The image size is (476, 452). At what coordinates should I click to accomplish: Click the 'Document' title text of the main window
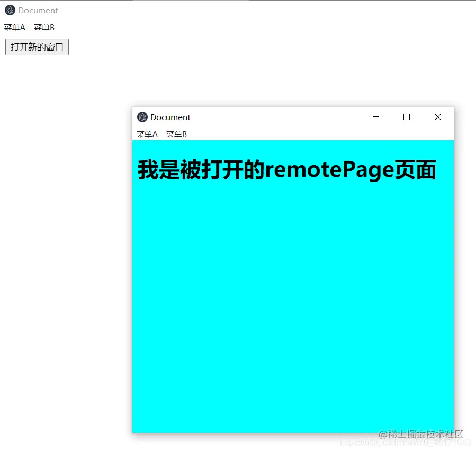coord(37,10)
